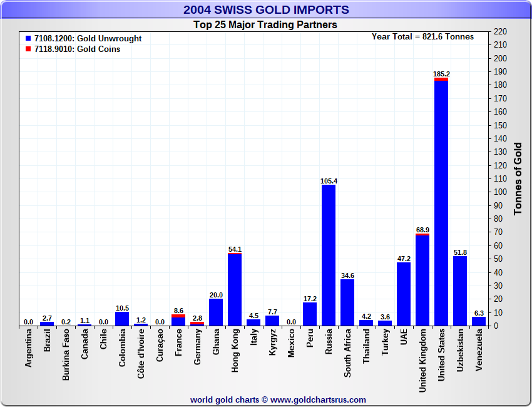Select the Ghana axis label
The image size is (532, 407).
tap(216, 342)
